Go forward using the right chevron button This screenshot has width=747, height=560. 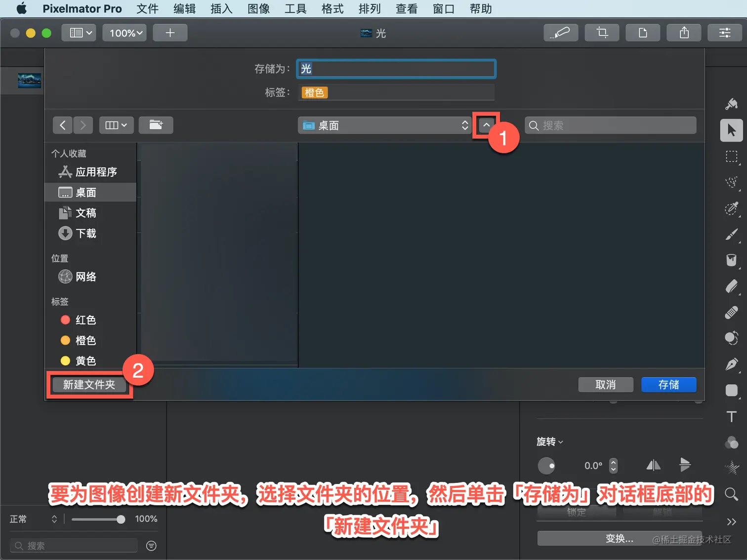click(x=83, y=125)
